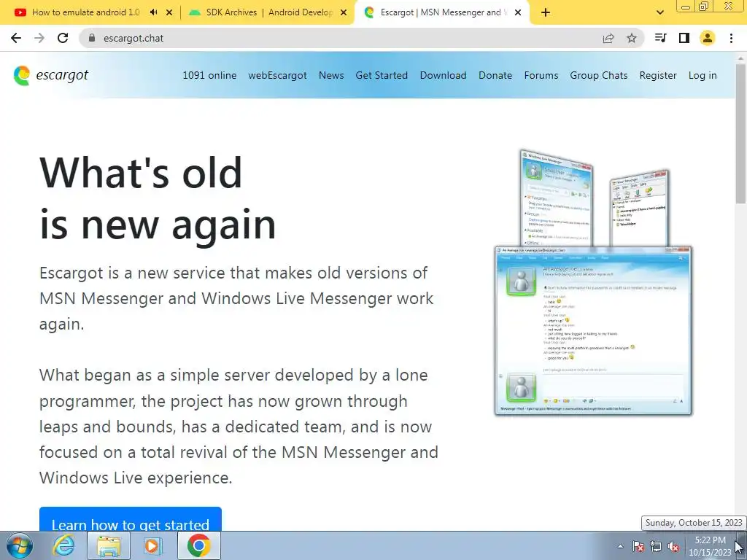Viewport: 747px width, 560px height.
Task: Close the Escargot tab
Action: click(x=518, y=12)
